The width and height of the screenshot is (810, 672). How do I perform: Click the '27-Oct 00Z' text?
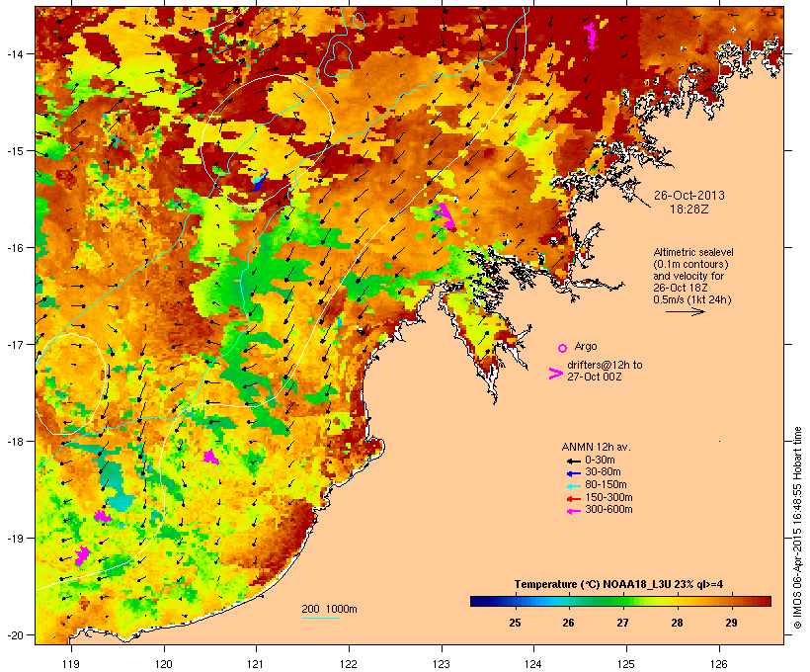tap(595, 377)
